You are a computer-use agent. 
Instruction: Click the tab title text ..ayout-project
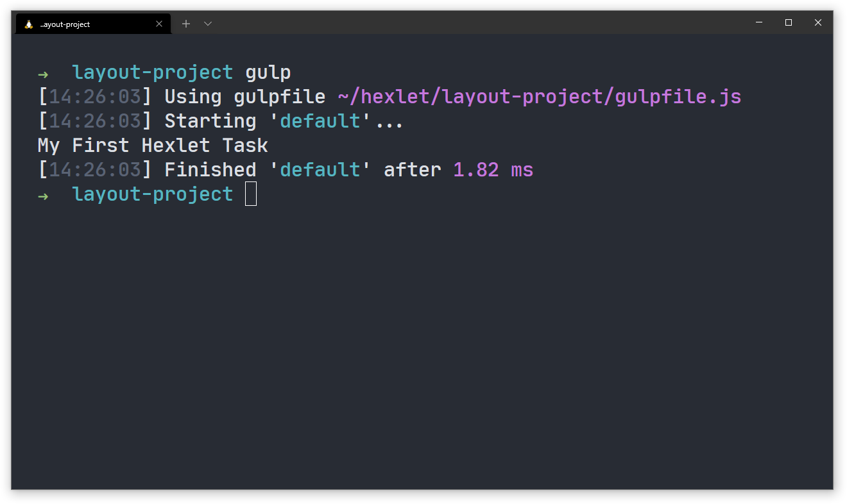[66, 24]
